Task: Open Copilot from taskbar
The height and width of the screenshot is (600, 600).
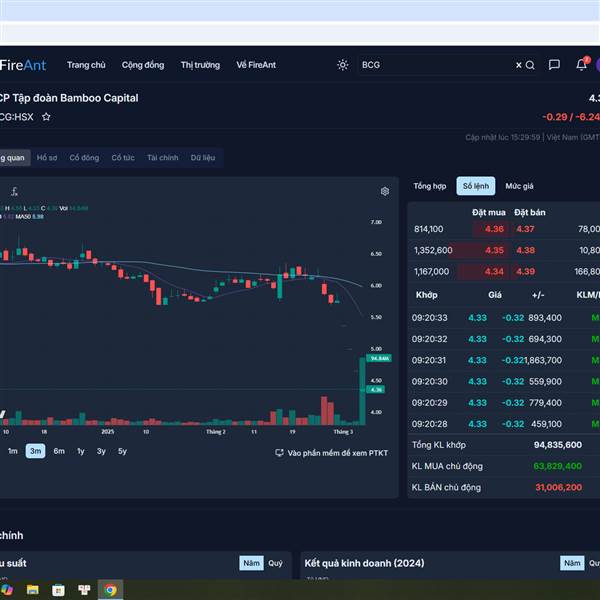Action: pyautogui.click(x=7, y=590)
